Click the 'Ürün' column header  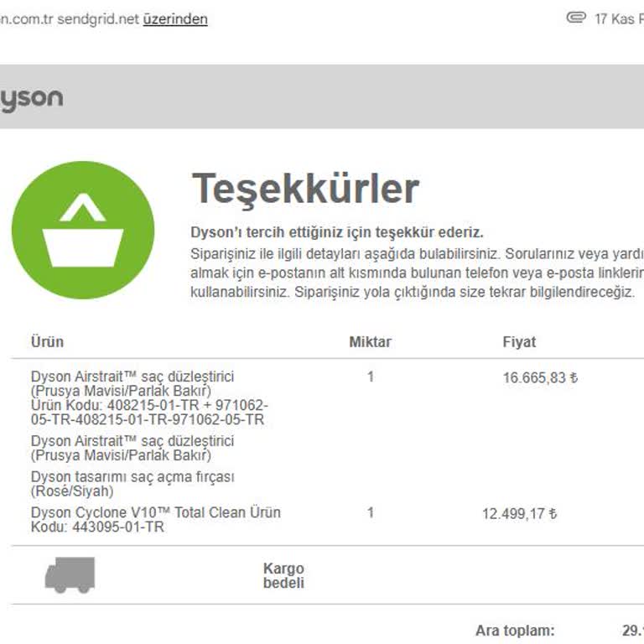click(47, 342)
